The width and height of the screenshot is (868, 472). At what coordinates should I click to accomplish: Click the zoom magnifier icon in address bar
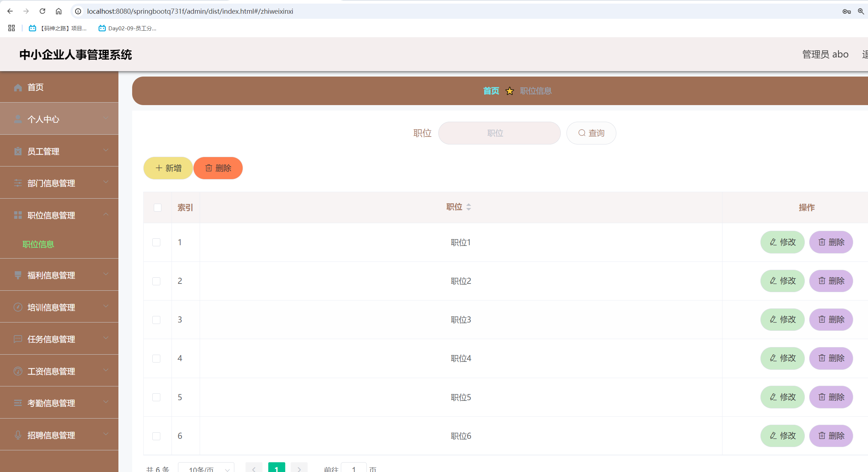pos(861,12)
